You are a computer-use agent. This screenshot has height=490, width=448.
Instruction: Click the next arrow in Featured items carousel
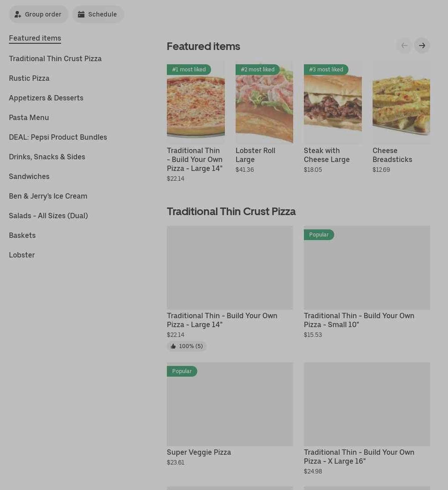click(422, 46)
